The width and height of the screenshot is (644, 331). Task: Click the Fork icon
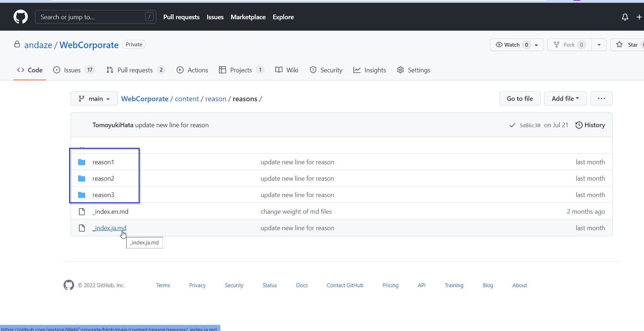557,45
